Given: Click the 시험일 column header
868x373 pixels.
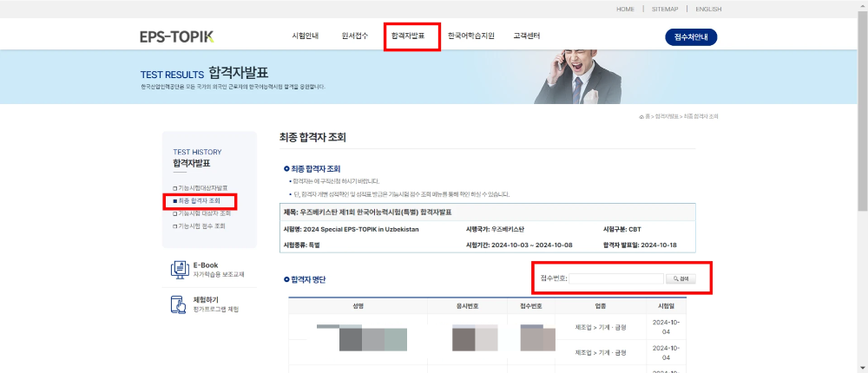Looking at the screenshot, I should [x=666, y=306].
